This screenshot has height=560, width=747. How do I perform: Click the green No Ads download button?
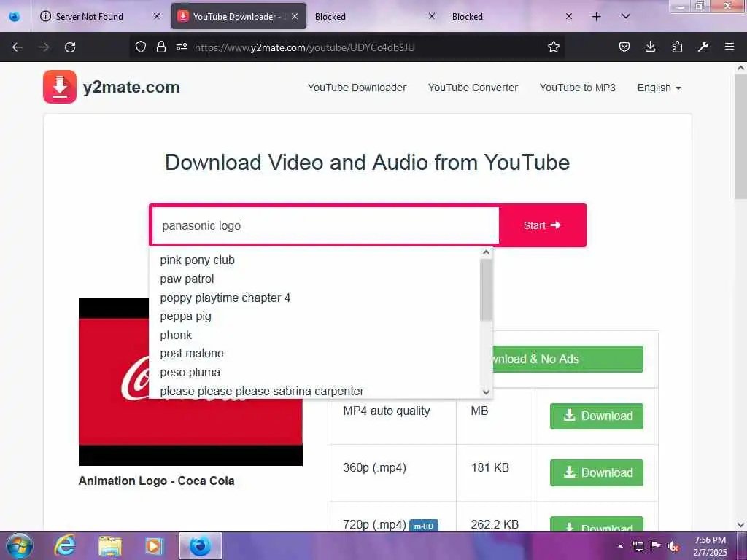pos(568,359)
